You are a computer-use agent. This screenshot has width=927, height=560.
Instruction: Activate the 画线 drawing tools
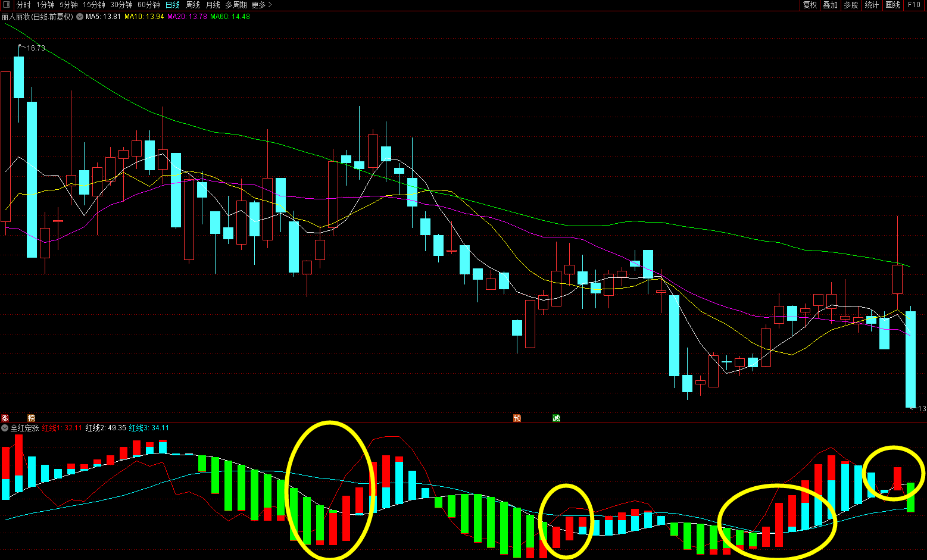point(893,5)
